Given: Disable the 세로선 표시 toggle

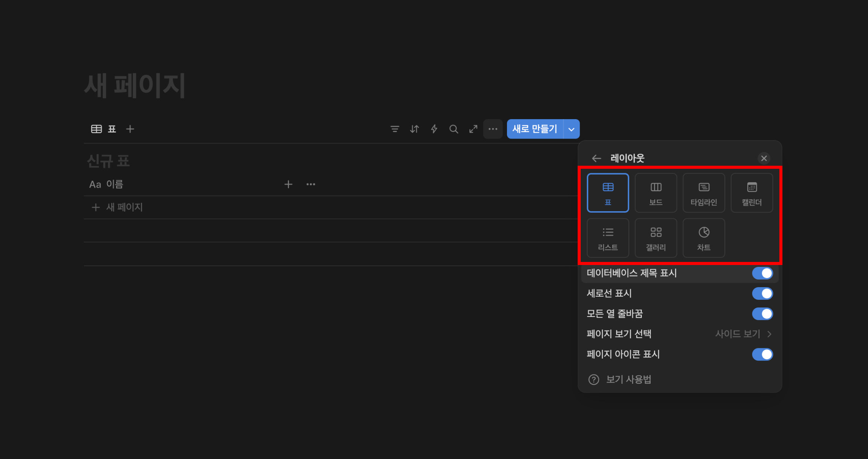Looking at the screenshot, I should coord(762,293).
